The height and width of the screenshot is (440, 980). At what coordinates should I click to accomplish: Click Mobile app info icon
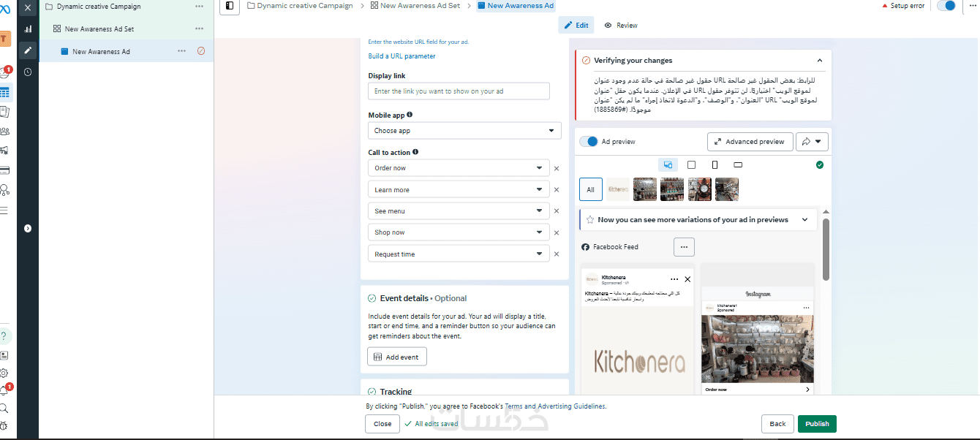click(x=410, y=115)
